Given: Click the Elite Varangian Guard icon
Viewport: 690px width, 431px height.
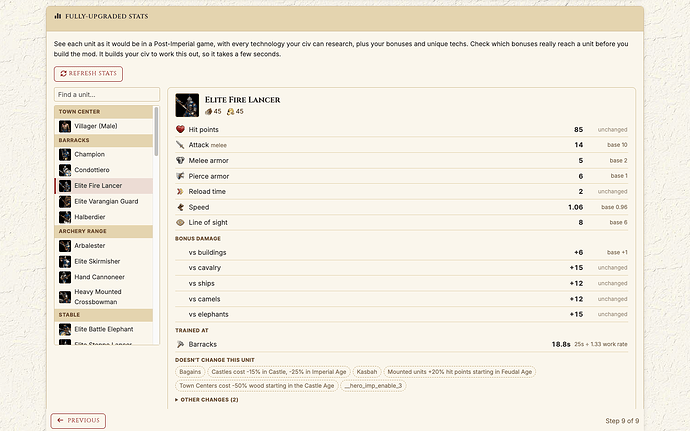Looking at the screenshot, I should tap(65, 202).
